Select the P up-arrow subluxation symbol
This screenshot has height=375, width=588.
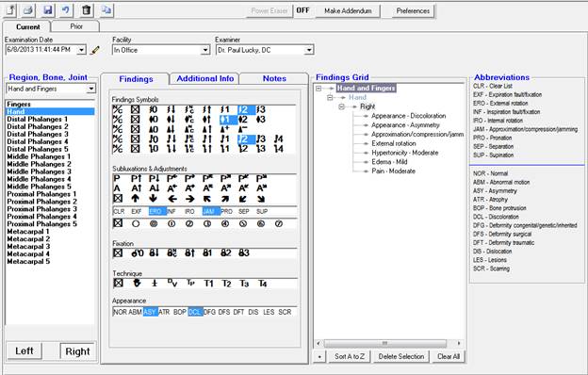136,178
